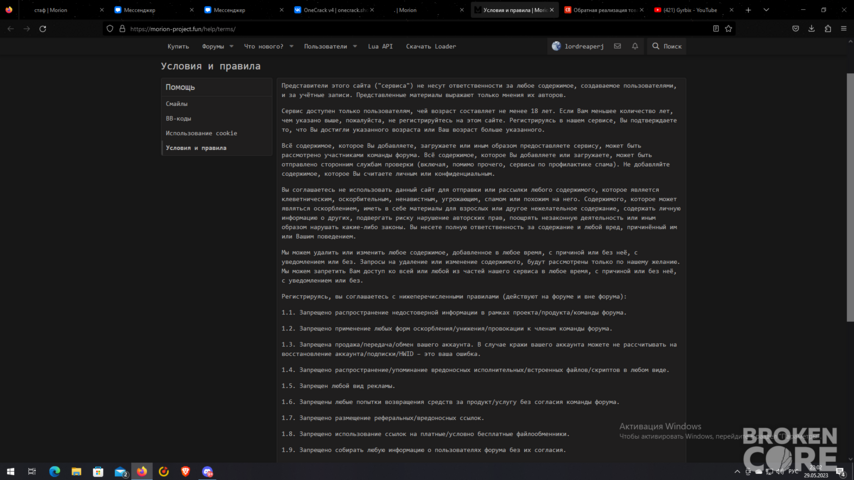This screenshot has width=854, height=480.
Task: Open the Mail app from taskbar
Action: [120, 471]
